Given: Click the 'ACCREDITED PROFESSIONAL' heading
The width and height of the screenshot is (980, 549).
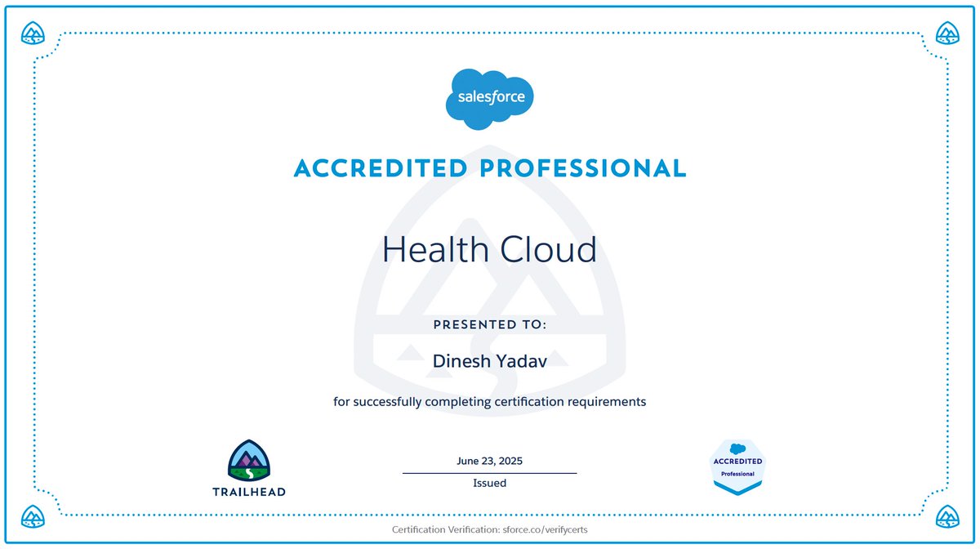Looking at the screenshot, I should (490, 168).
